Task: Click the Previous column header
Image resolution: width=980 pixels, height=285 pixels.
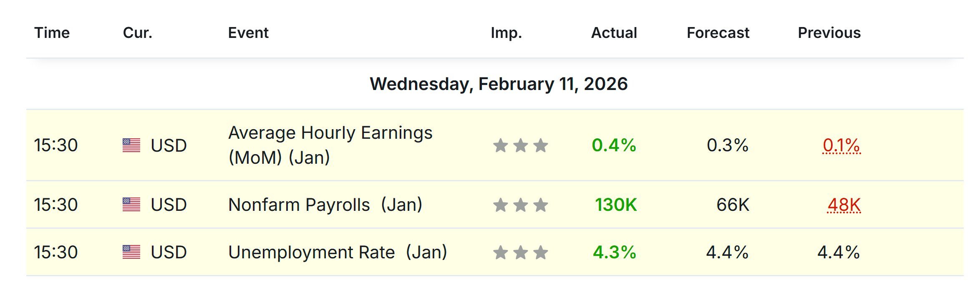Action: (829, 32)
